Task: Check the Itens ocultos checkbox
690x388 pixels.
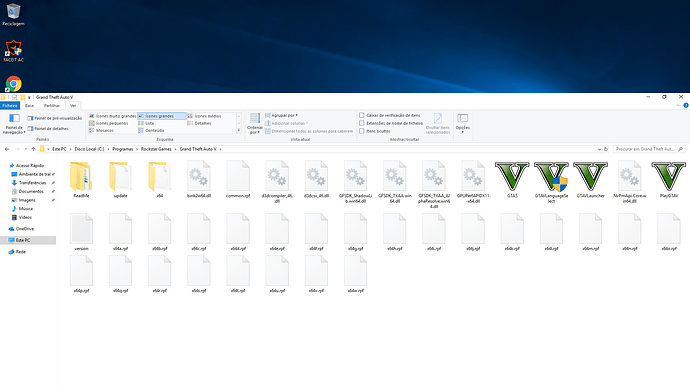Action: 362,131
